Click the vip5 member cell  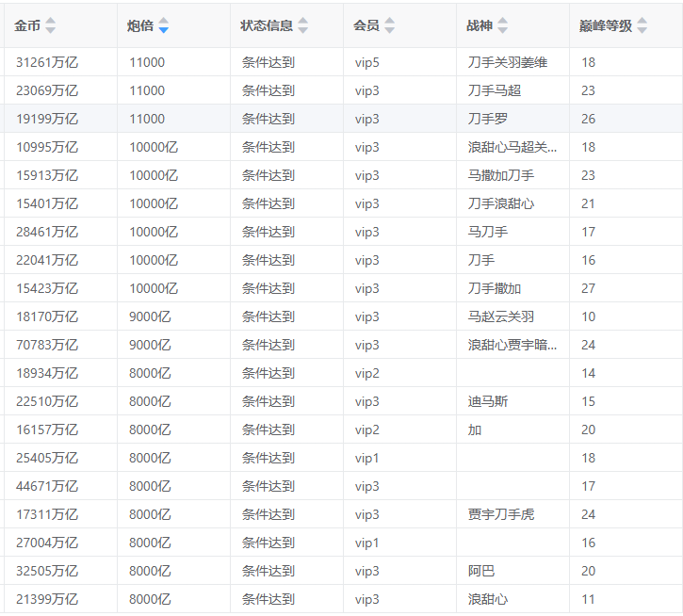tap(367, 62)
